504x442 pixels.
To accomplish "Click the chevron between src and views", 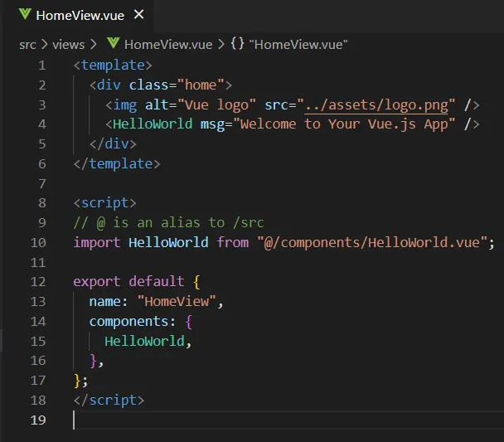I will 44,44.
